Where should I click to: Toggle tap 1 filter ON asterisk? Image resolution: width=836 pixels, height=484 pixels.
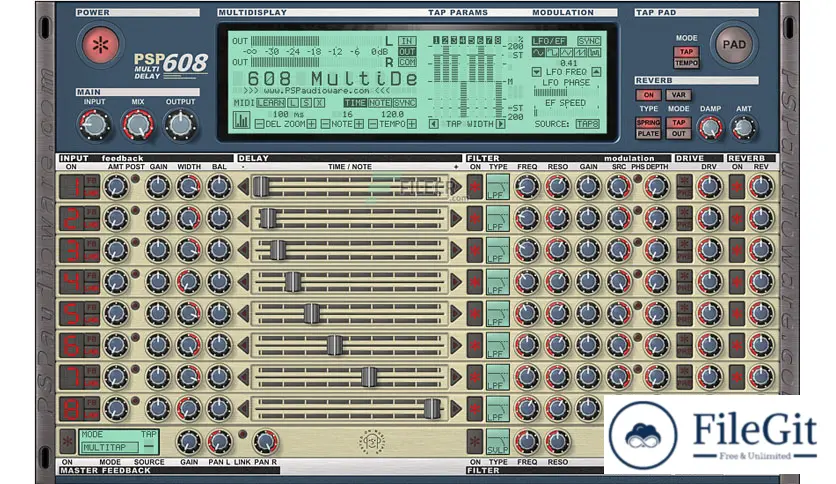coord(475,187)
